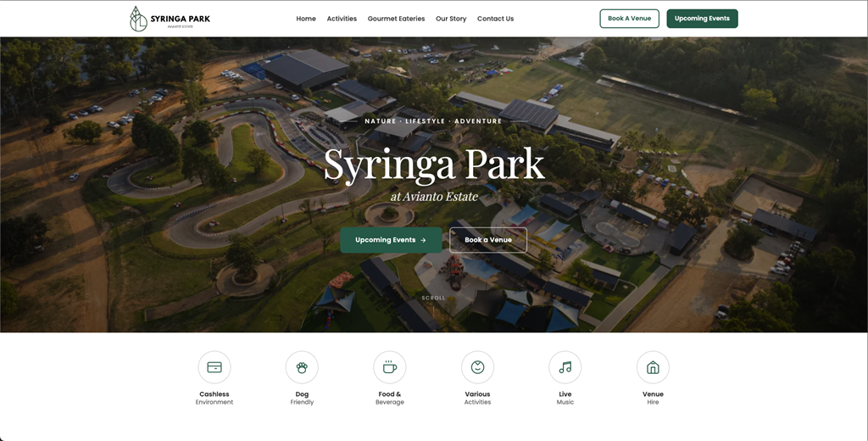Open the Our Story page
868x441 pixels.
tap(451, 19)
